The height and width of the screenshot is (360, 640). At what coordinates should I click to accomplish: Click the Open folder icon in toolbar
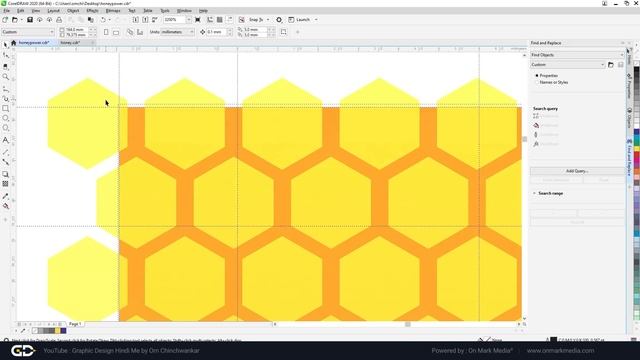[x=15, y=20]
